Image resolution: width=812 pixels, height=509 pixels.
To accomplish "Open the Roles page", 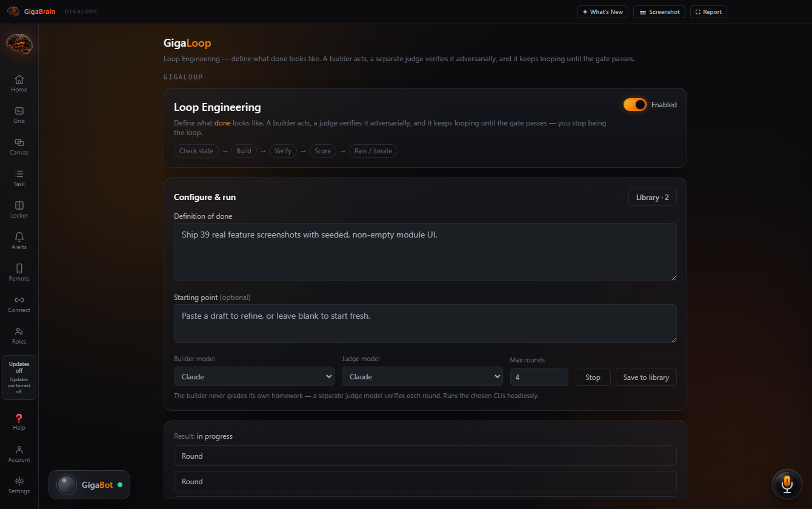I will point(19,336).
